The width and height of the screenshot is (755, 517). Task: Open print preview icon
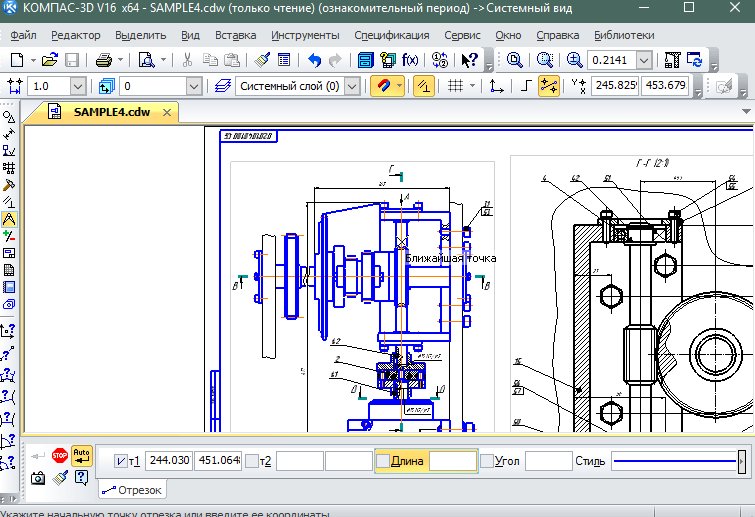tap(146, 60)
